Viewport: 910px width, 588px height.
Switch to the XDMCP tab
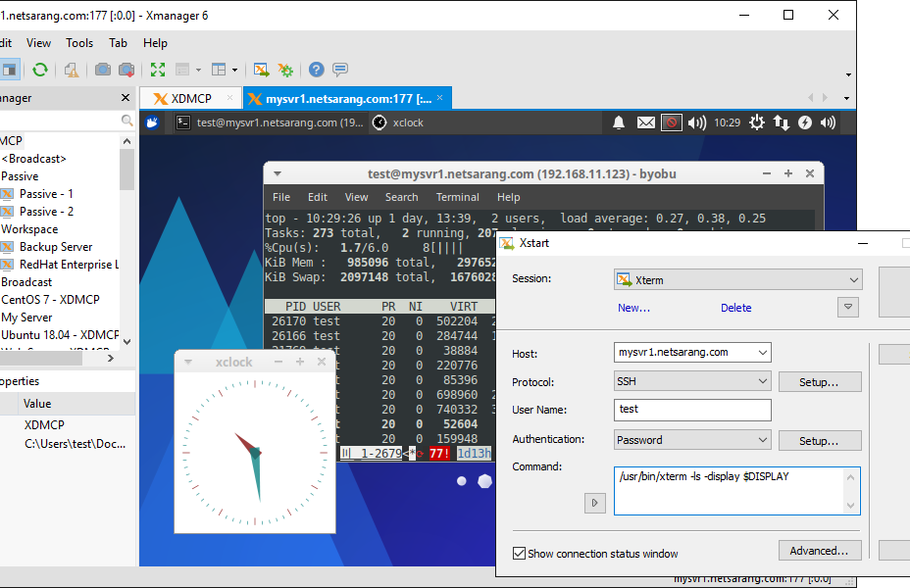[x=189, y=99]
